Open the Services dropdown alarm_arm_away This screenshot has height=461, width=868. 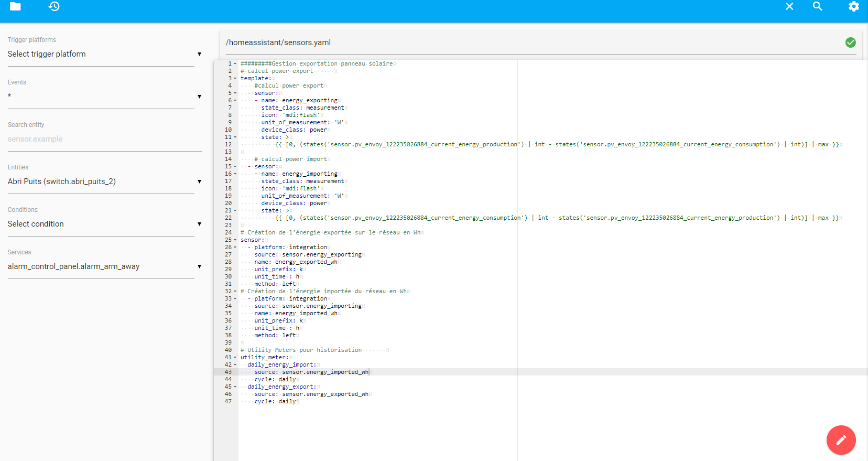pyautogui.click(x=105, y=266)
